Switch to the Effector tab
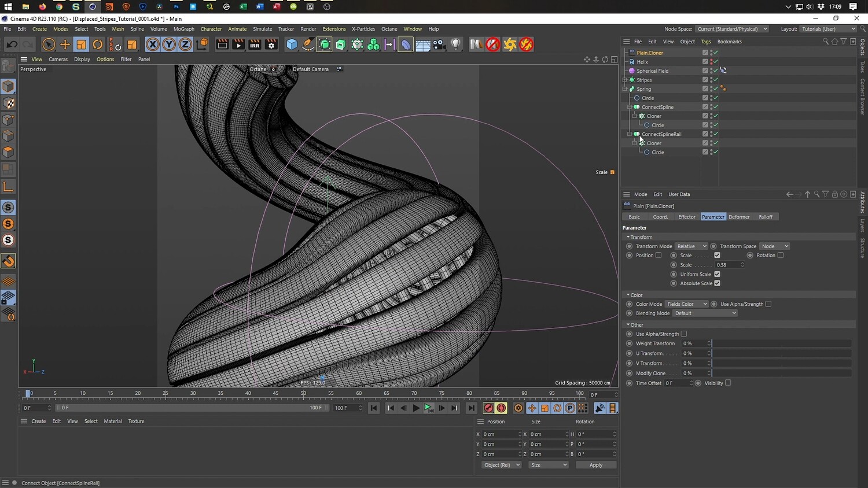The width and height of the screenshot is (868, 488). pyautogui.click(x=686, y=217)
